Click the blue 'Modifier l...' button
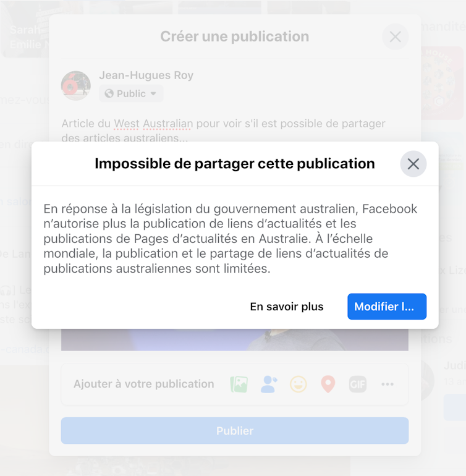 pos(387,306)
